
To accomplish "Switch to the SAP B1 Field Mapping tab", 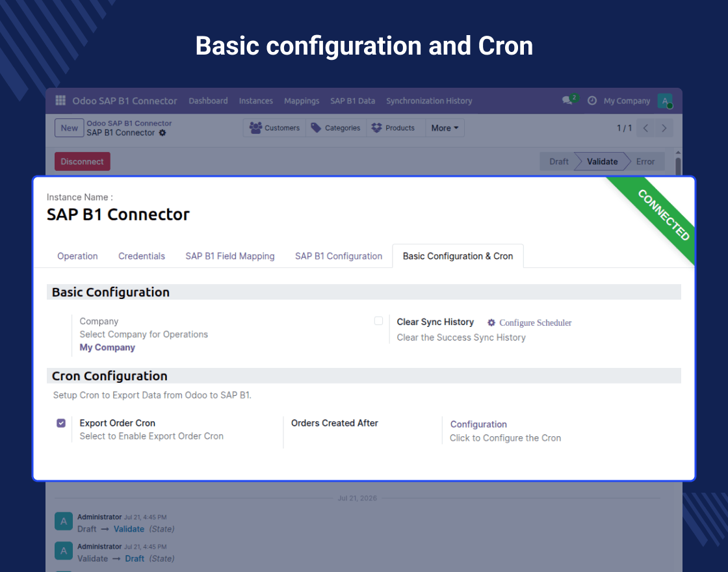I will 230,256.
